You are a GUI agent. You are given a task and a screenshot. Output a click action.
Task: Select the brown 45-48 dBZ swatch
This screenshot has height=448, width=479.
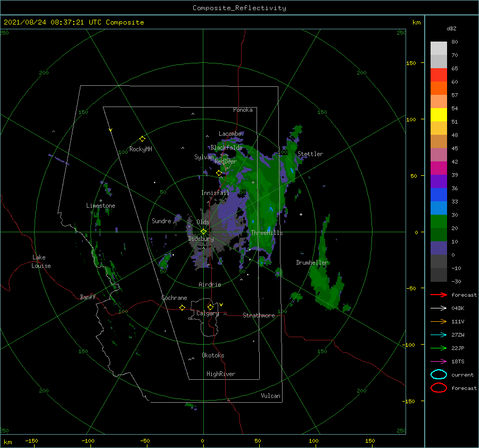coord(439,141)
